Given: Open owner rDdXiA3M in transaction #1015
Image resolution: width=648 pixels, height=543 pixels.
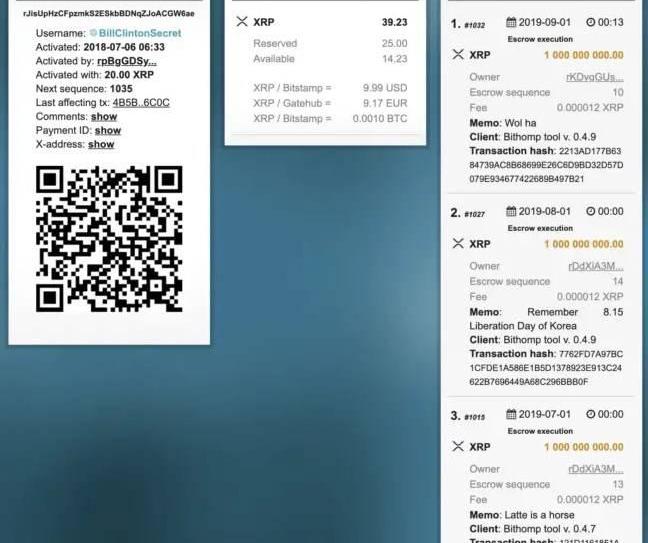Looking at the screenshot, I should click(x=595, y=469).
